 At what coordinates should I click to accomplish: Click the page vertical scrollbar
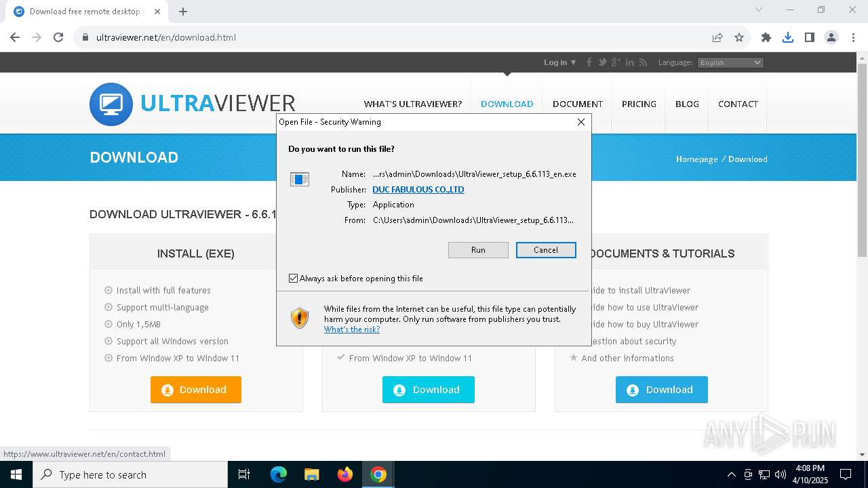(x=862, y=161)
